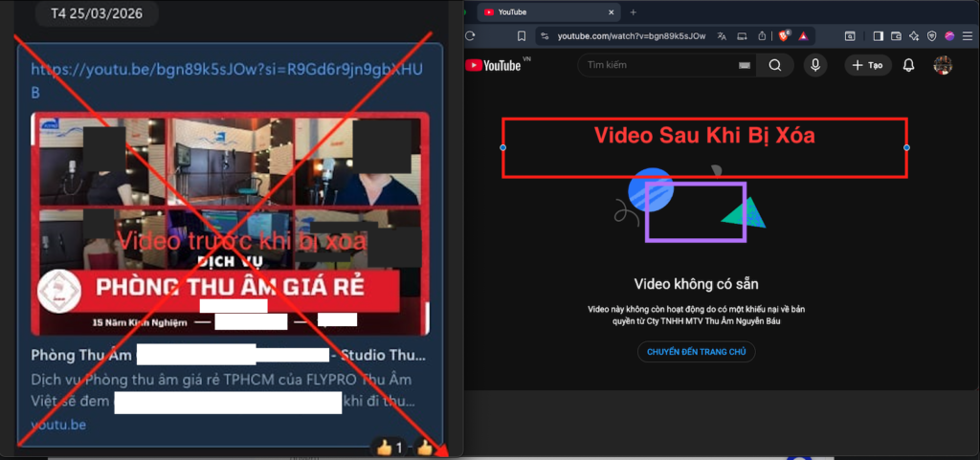Viewport: 980px width, 460px height.
Task: Open the video preview thumbnail in chat
Action: (230, 224)
